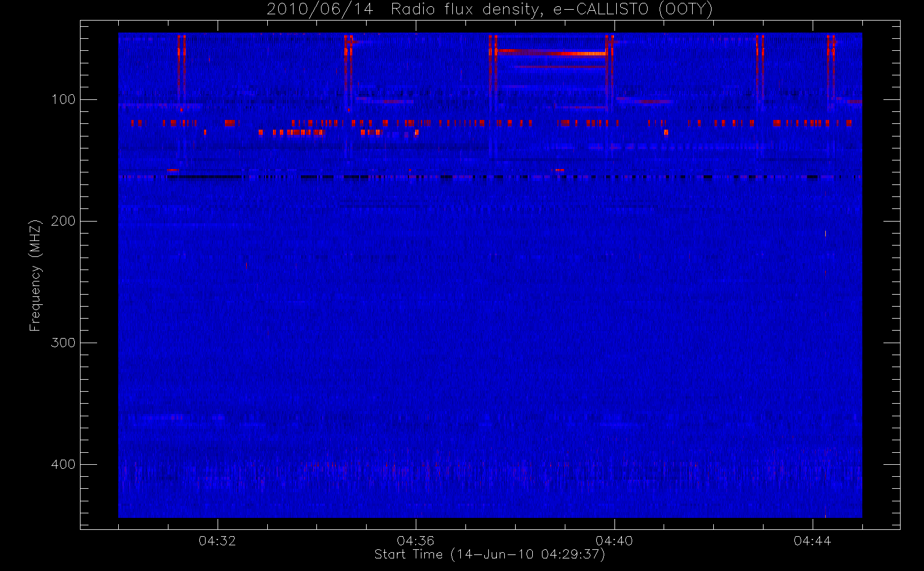This screenshot has height=571, width=924.
Task: Click the '04:44' time tick label
Action: (812, 541)
